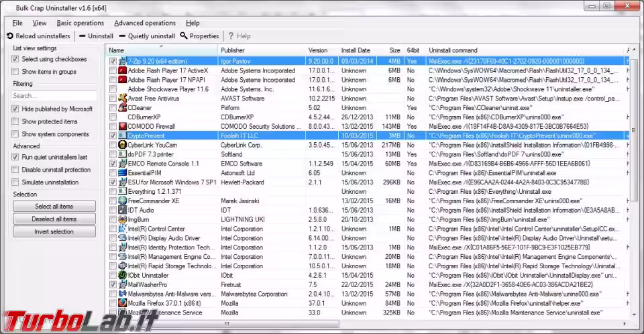
Task: Check the CDBurnerXP row checkbox
Action: (x=113, y=117)
